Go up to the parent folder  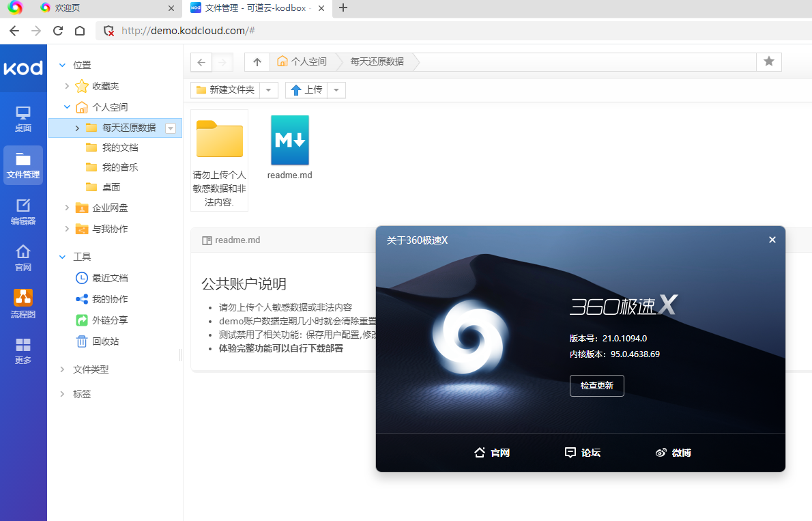coord(257,62)
